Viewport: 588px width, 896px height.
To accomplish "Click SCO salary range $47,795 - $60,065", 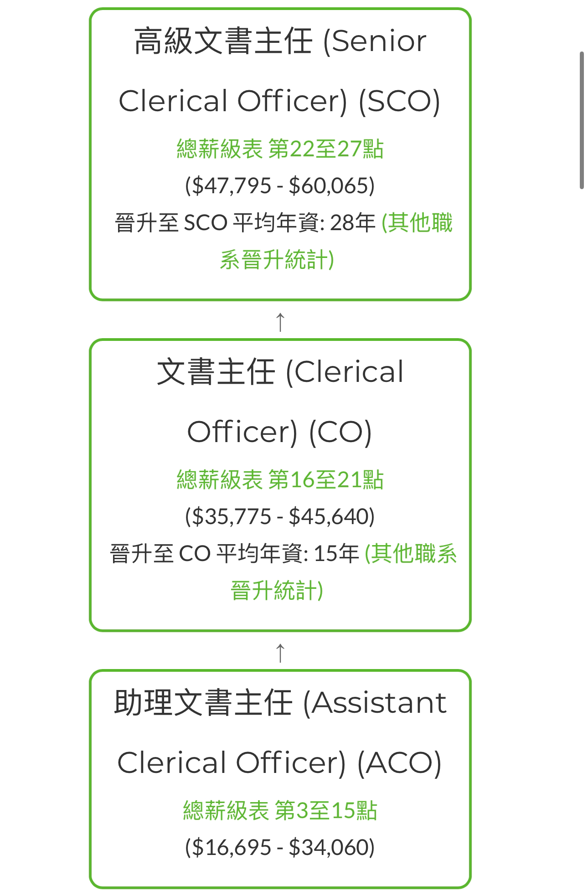I will [x=280, y=186].
